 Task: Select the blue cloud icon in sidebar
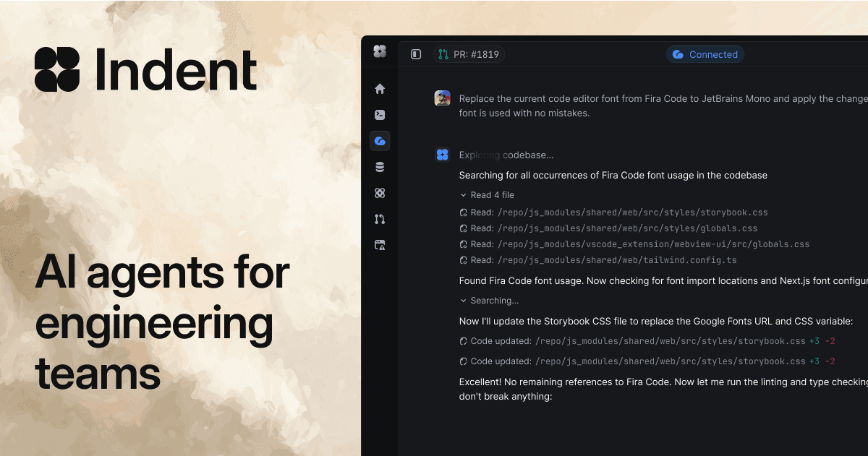[x=380, y=141]
